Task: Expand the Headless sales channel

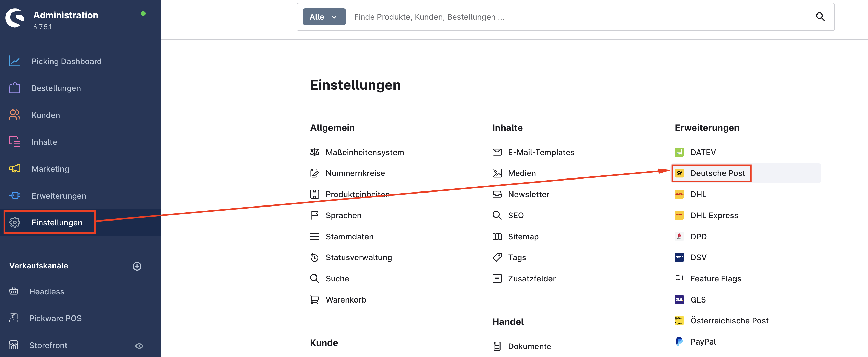Action: point(47,291)
